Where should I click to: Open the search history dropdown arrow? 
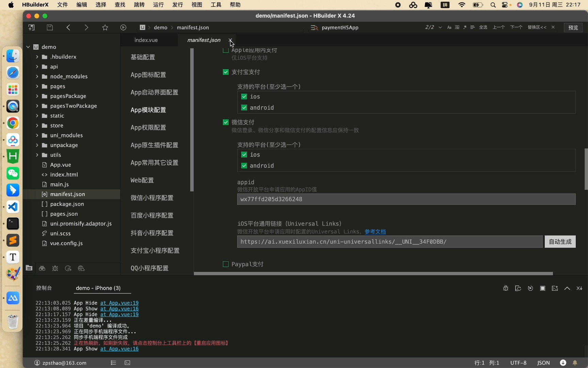(x=440, y=28)
